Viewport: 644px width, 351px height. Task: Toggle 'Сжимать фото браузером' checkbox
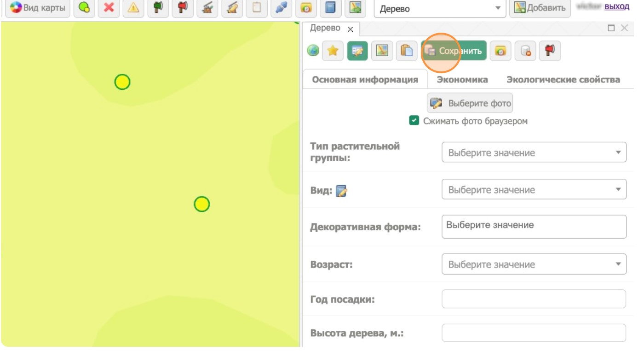click(414, 121)
